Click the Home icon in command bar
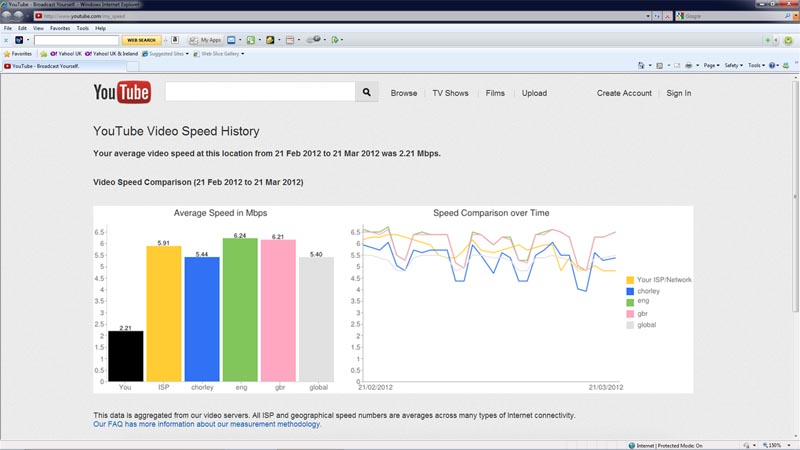 click(x=641, y=65)
